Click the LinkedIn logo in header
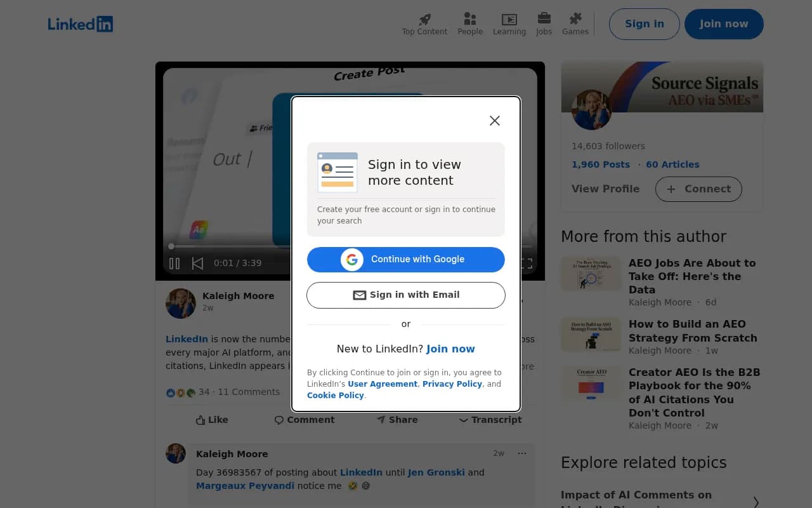812x508 pixels. point(81,24)
